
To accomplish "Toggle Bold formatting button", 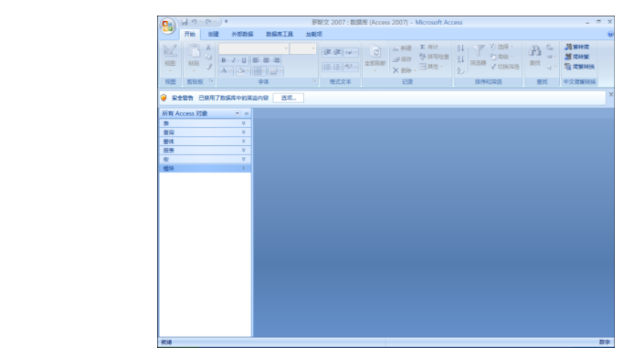I will (224, 60).
